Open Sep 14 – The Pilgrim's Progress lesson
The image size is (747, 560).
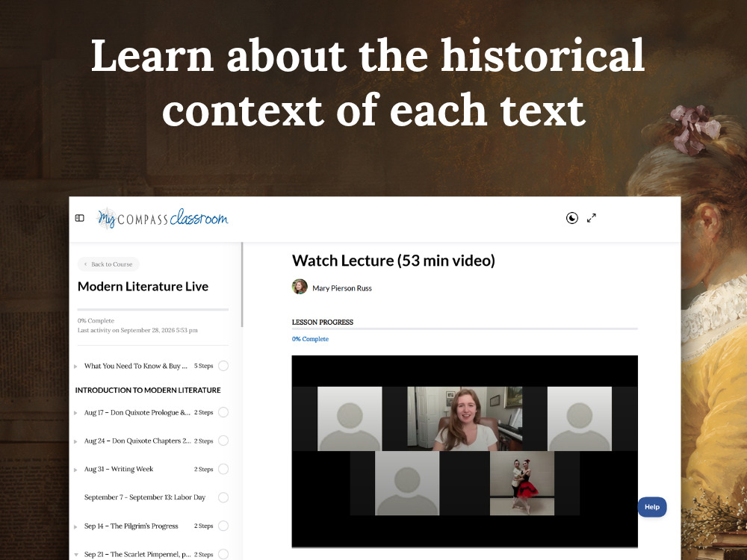pyautogui.click(x=131, y=526)
